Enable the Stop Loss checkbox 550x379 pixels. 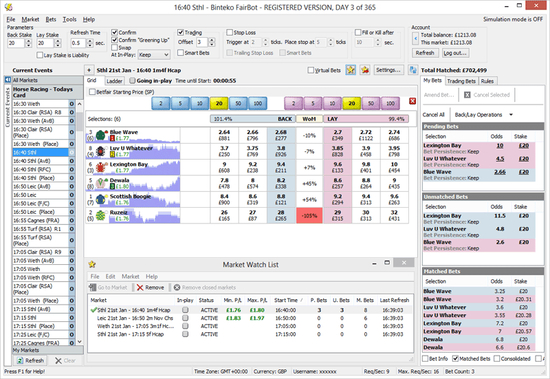(229, 33)
